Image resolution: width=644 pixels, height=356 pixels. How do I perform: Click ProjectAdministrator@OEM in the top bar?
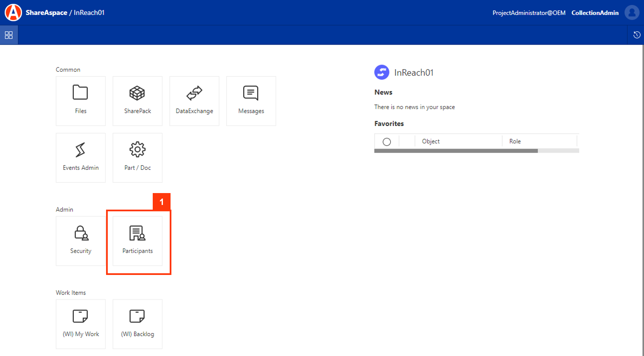point(529,13)
